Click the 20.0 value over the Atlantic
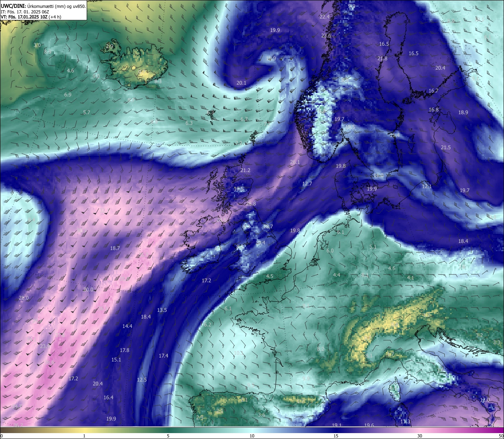504x439 pixels. 88,289
